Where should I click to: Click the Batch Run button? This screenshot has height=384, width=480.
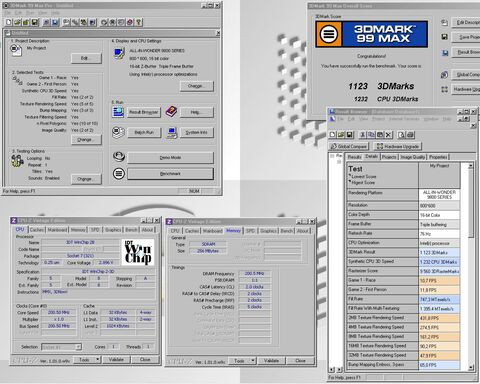(x=144, y=133)
